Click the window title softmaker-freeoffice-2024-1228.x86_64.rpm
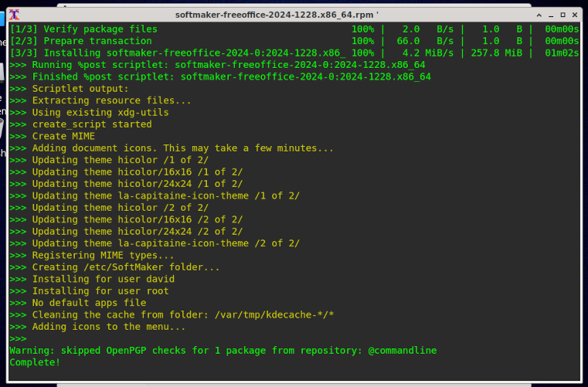588x387 pixels. pyautogui.click(x=276, y=14)
